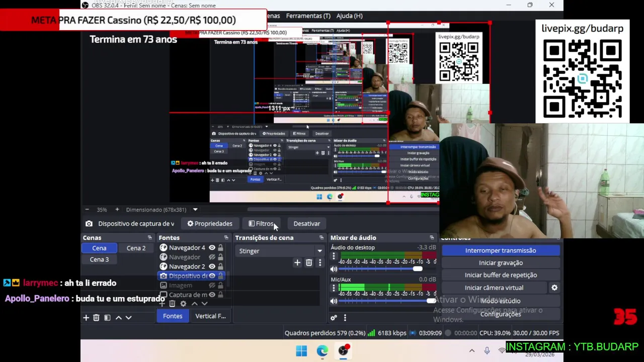Select scene Cena 2

coord(136,248)
